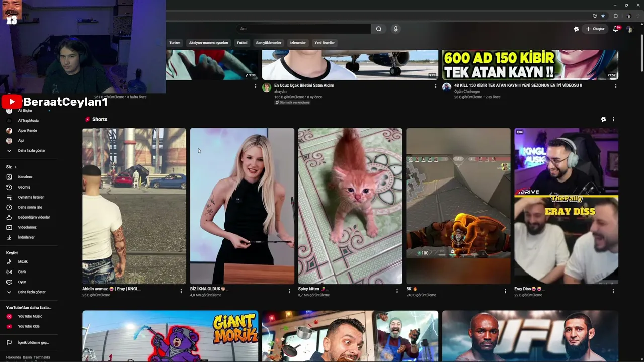Select the Aksiyon-macera oyunları chip

point(209,43)
